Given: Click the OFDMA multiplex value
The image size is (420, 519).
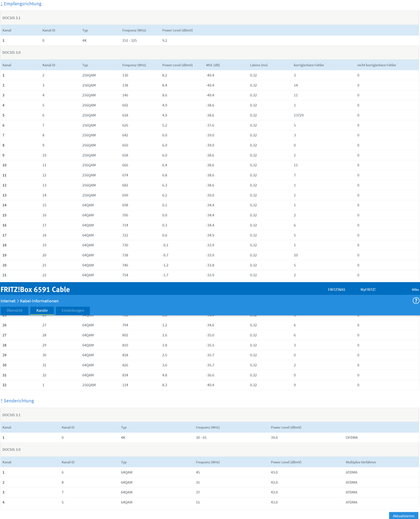Looking at the screenshot, I should 351,437.
